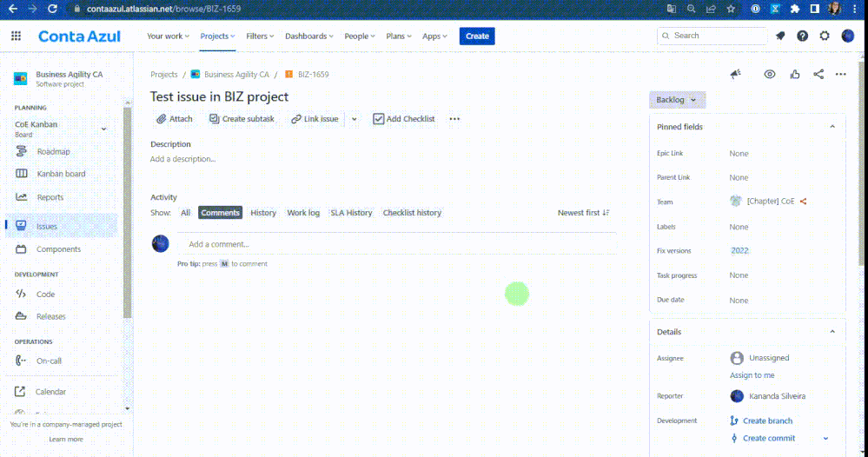
Task: Open On-call in the sidebar
Action: click(49, 361)
